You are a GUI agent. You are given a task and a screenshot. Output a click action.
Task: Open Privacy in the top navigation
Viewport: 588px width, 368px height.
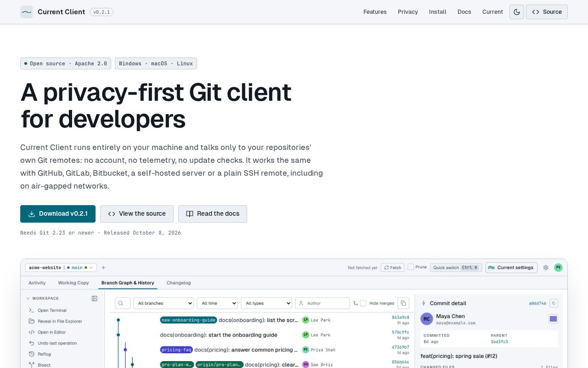coord(408,12)
